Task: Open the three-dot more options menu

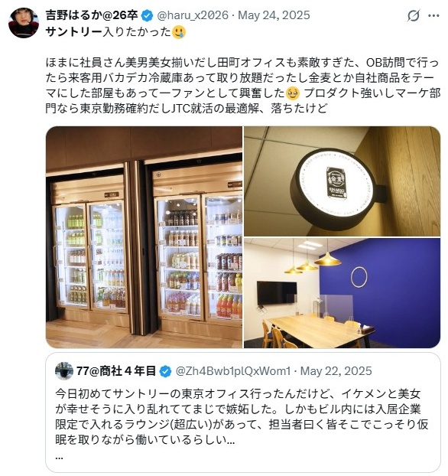Action: (433, 16)
